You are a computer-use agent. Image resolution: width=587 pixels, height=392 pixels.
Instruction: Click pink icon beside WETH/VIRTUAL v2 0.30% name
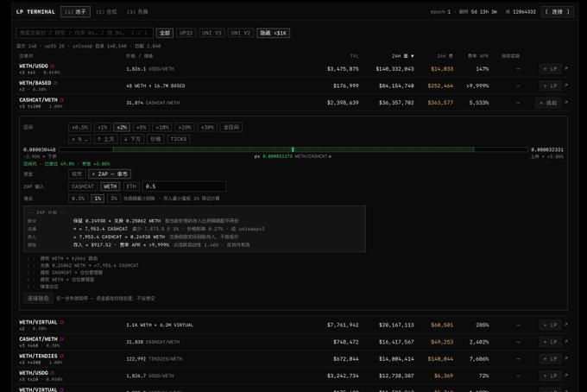62,322
